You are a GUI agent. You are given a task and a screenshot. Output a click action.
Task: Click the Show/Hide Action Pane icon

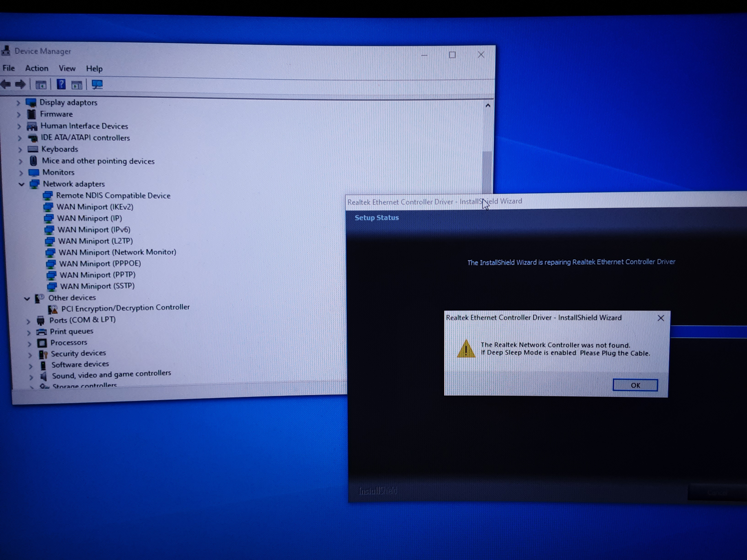point(77,85)
